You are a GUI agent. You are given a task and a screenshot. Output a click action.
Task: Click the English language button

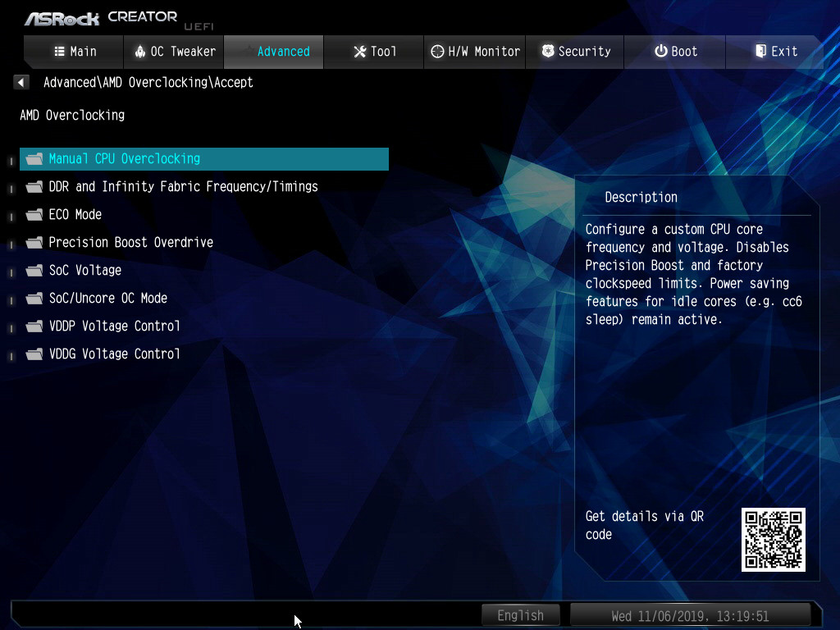(x=520, y=615)
